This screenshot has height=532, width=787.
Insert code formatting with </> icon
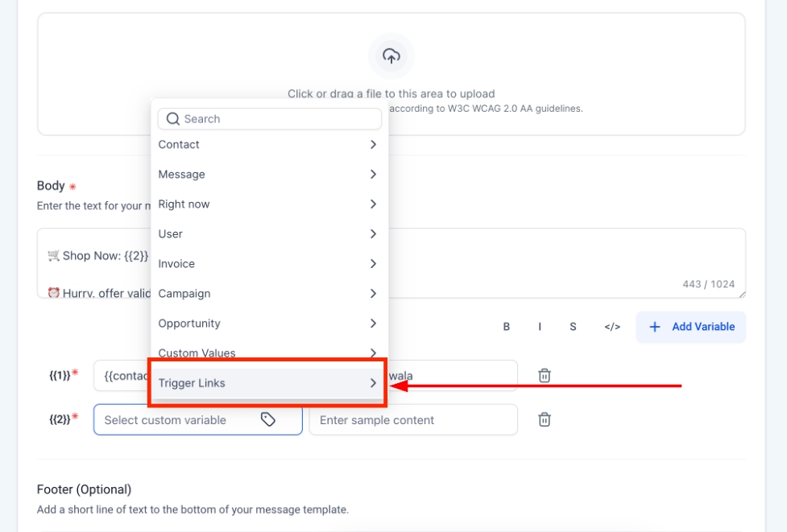point(612,327)
